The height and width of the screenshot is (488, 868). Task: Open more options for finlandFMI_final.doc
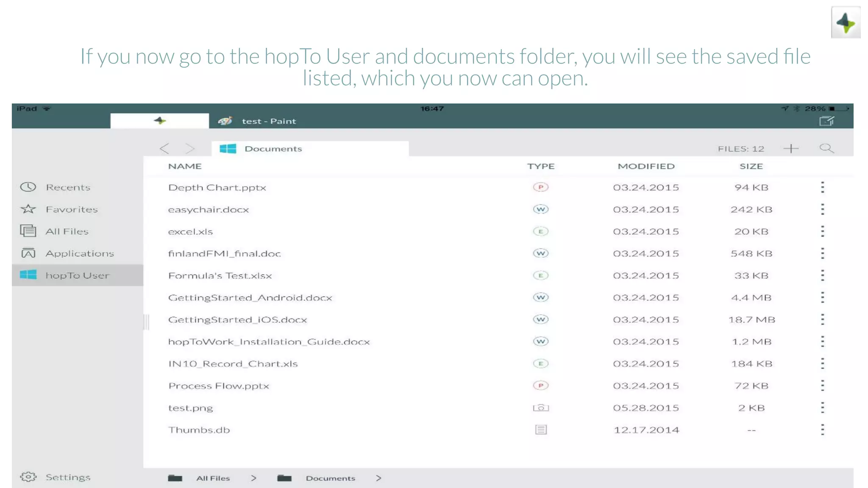point(822,253)
